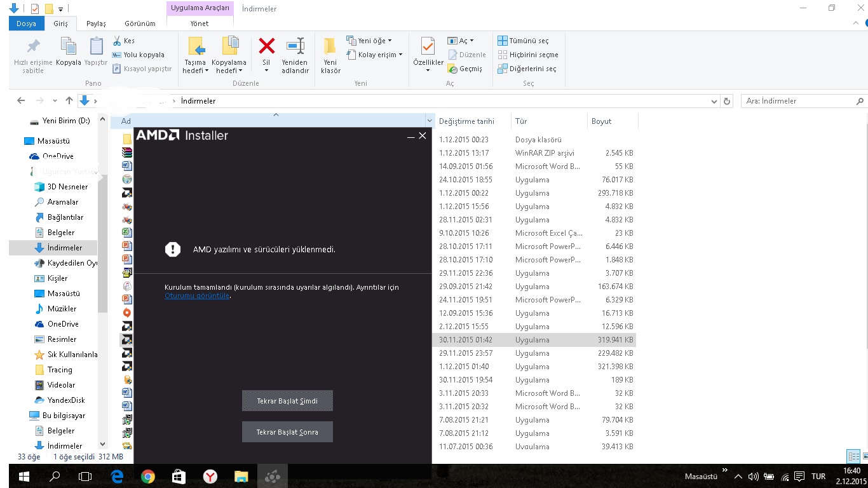
Task: Sort by Tür column header
Action: click(549, 121)
